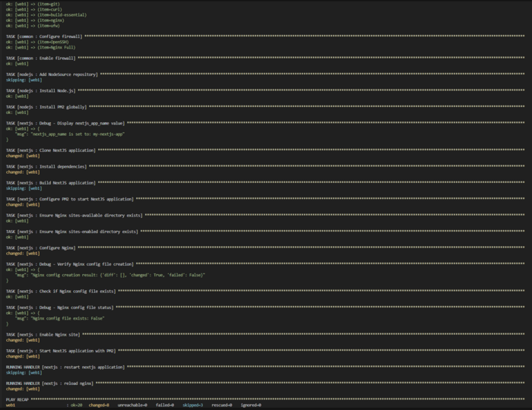Click the "(item=build-essential)" output line
Viewport: 532px width, 410px height.
tap(46, 15)
